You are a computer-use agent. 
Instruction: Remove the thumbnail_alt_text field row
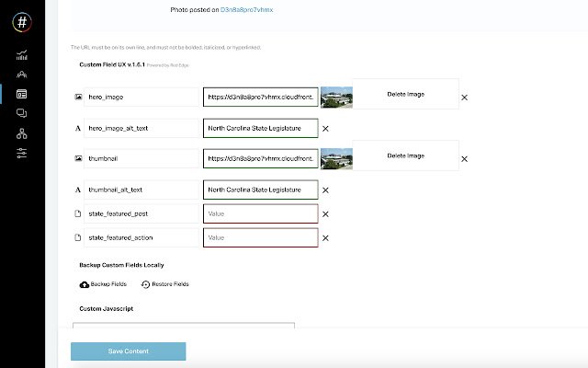[325, 190]
